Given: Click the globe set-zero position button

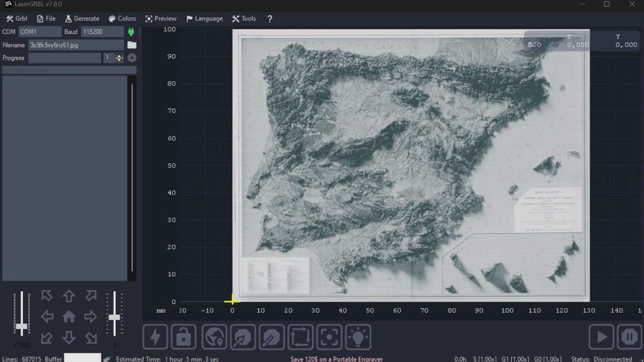Looking at the screenshot, I should tap(214, 337).
